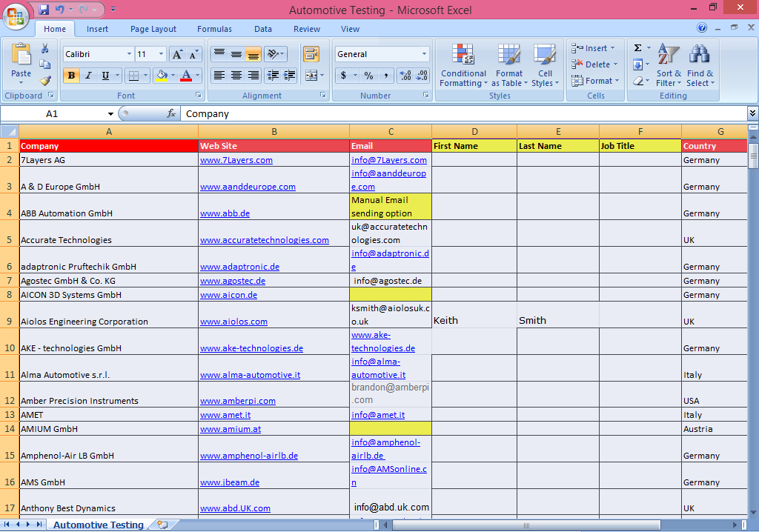Viewport: 759px width, 532px height.
Task: Insert a new worksheet tab
Action: point(162,525)
